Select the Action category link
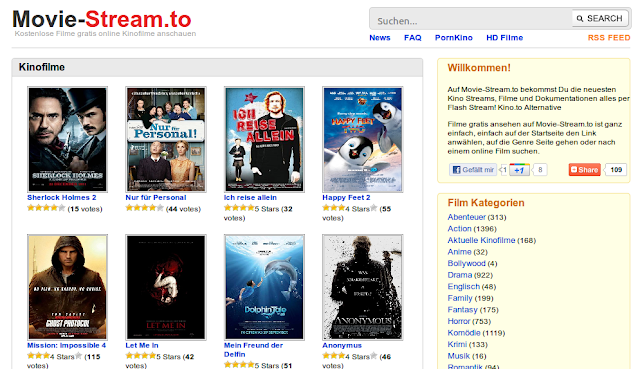This screenshot has height=369, width=640. pos(459,229)
